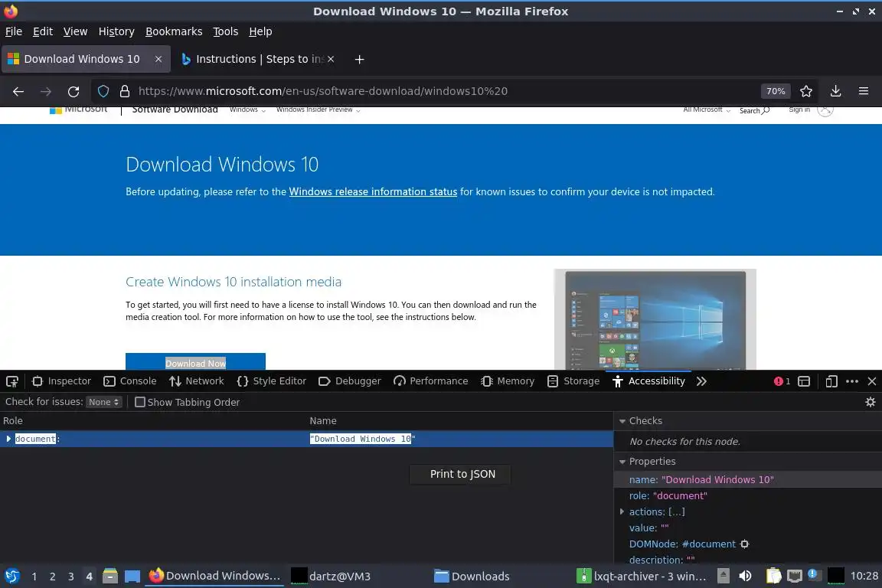Show site security lock information

click(x=125, y=91)
